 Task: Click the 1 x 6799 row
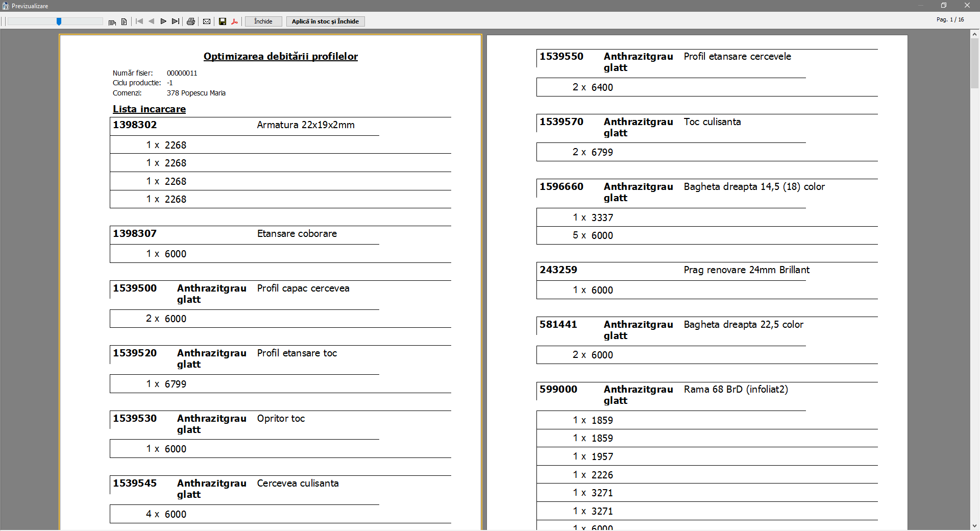280,384
